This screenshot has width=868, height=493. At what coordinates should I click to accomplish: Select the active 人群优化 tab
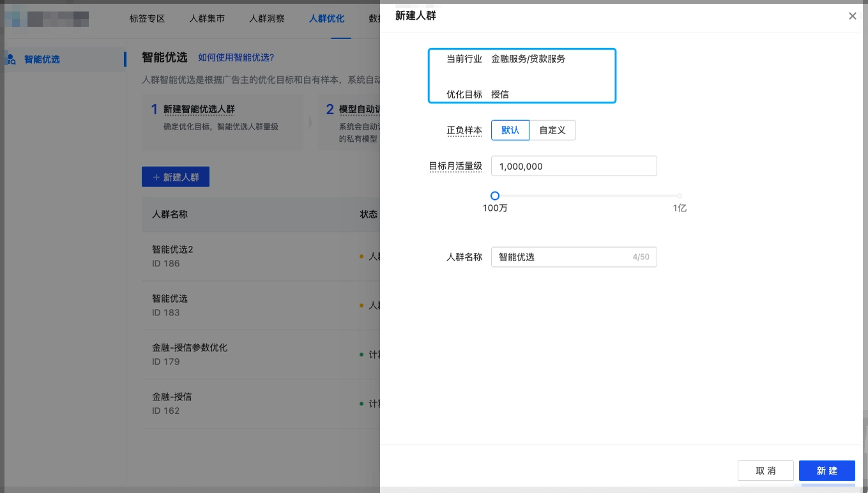click(326, 19)
